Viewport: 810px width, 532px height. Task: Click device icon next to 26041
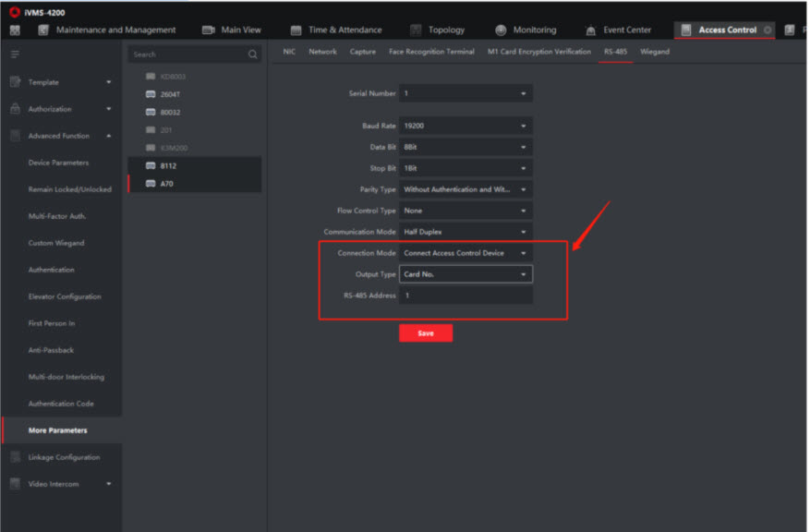(x=151, y=93)
